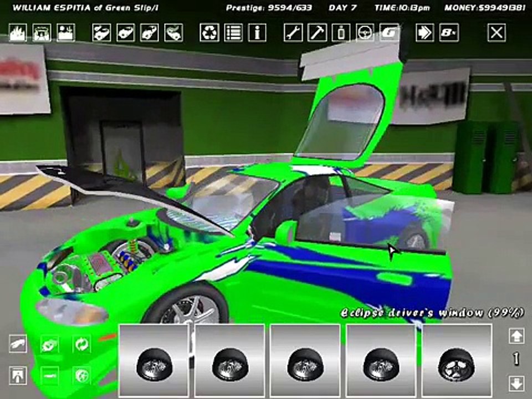Image resolution: width=532 pixels, height=399 pixels.
Task: Click the 'G' logo icon
Action: pos(389,33)
